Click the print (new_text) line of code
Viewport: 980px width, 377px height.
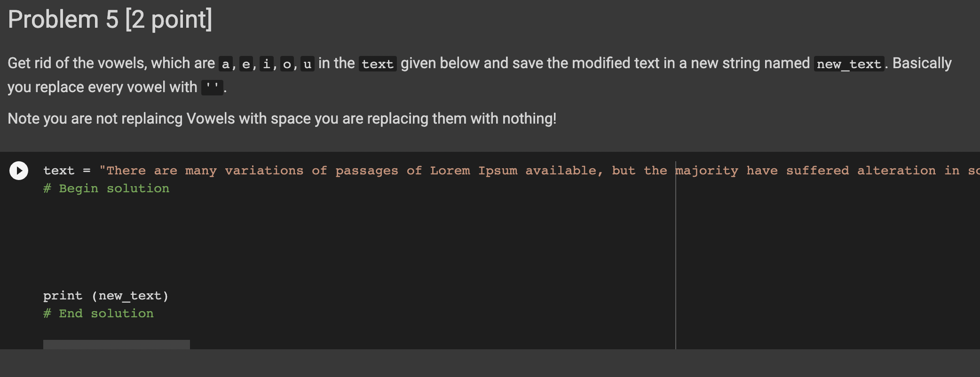click(x=106, y=295)
